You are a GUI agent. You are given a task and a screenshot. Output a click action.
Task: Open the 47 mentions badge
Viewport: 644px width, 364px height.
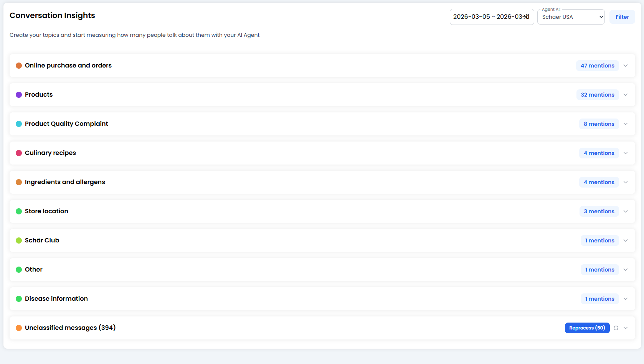point(597,66)
